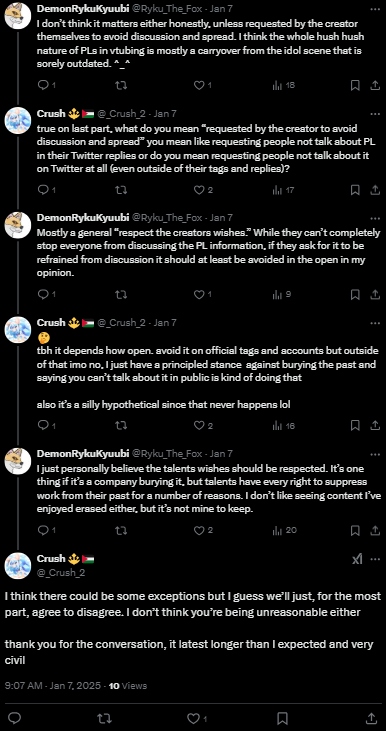Retweet the "respect the creators wishes" tweet
386x731 pixels.
121,295
